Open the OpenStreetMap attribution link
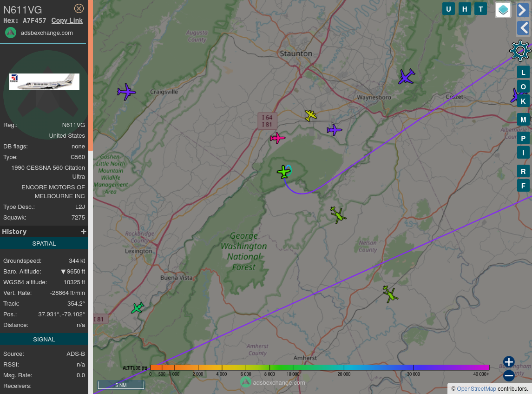Image resolution: width=532 pixels, height=394 pixels. coord(476,389)
